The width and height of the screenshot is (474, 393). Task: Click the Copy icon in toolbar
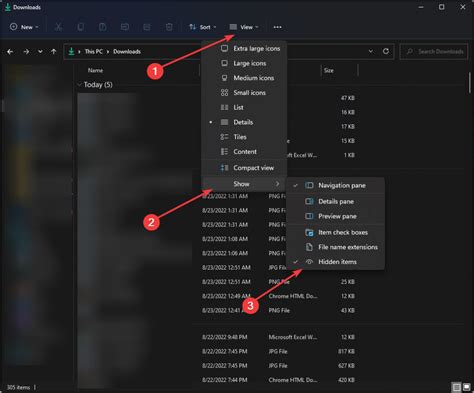click(80, 27)
